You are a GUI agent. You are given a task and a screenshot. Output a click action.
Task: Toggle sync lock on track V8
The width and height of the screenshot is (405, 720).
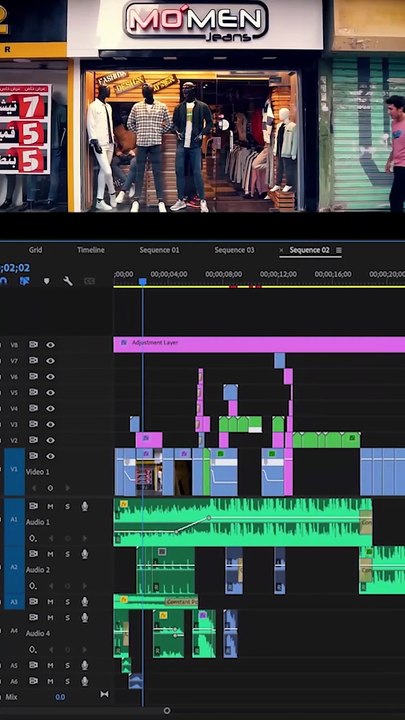pyautogui.click(x=34, y=344)
